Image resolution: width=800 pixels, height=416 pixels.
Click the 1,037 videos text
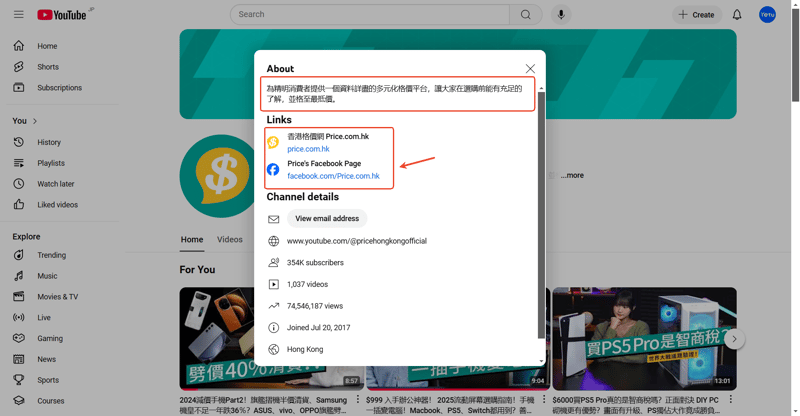coord(307,284)
